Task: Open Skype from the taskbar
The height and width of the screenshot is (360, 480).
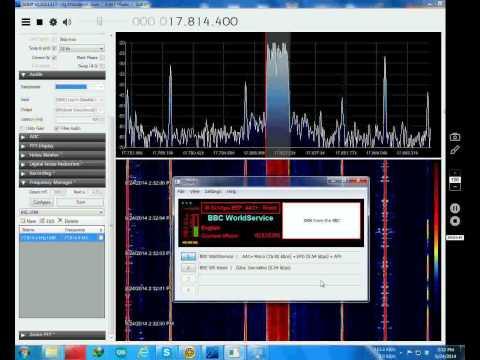Action: [x=167, y=352]
